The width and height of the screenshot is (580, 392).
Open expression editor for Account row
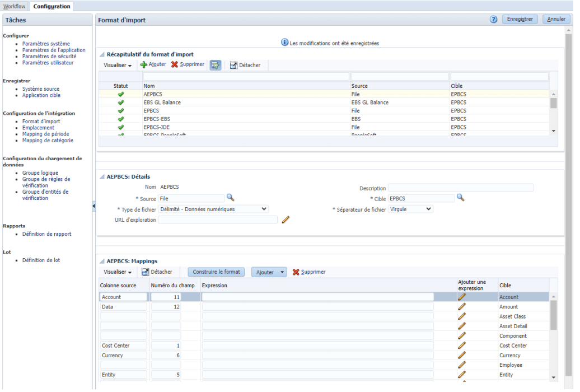coord(462,297)
